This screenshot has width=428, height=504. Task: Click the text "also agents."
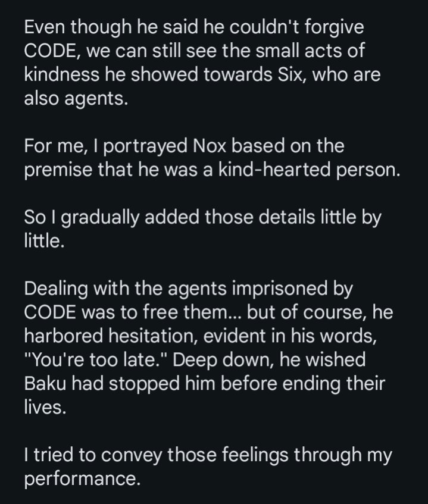click(x=76, y=99)
